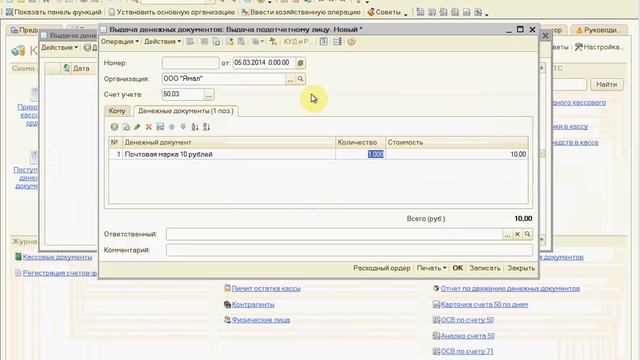Viewport: 640px width, 360px height.
Task: Click the blue floppy Finish editing icon
Action: pyautogui.click(x=160, y=127)
